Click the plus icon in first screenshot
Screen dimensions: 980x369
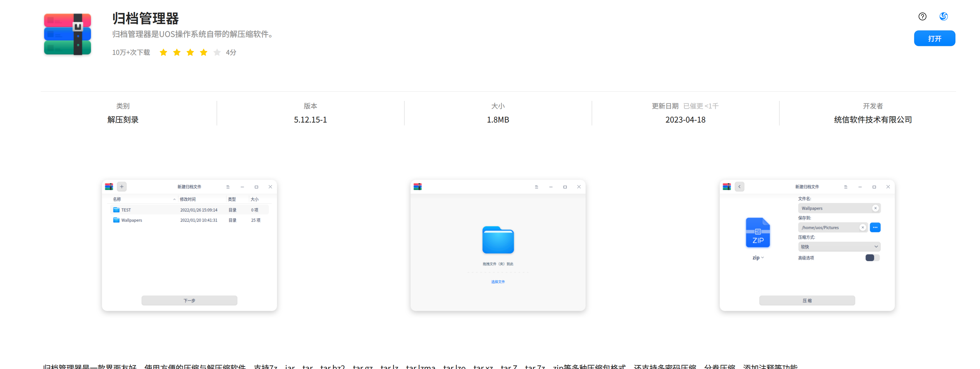122,187
